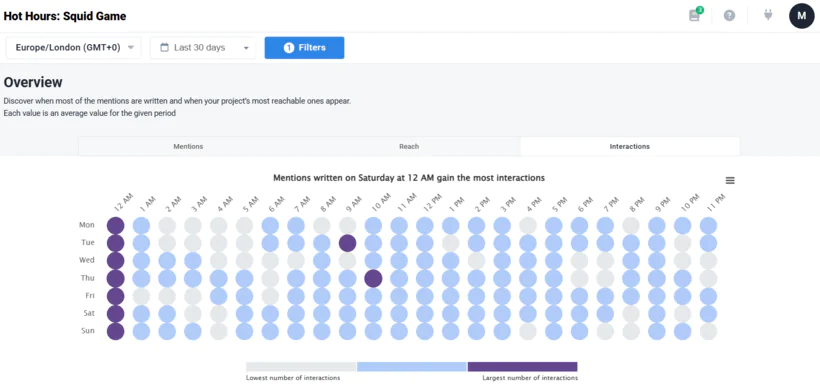Select the Interactions tab
The width and height of the screenshot is (820, 388).
630,146
